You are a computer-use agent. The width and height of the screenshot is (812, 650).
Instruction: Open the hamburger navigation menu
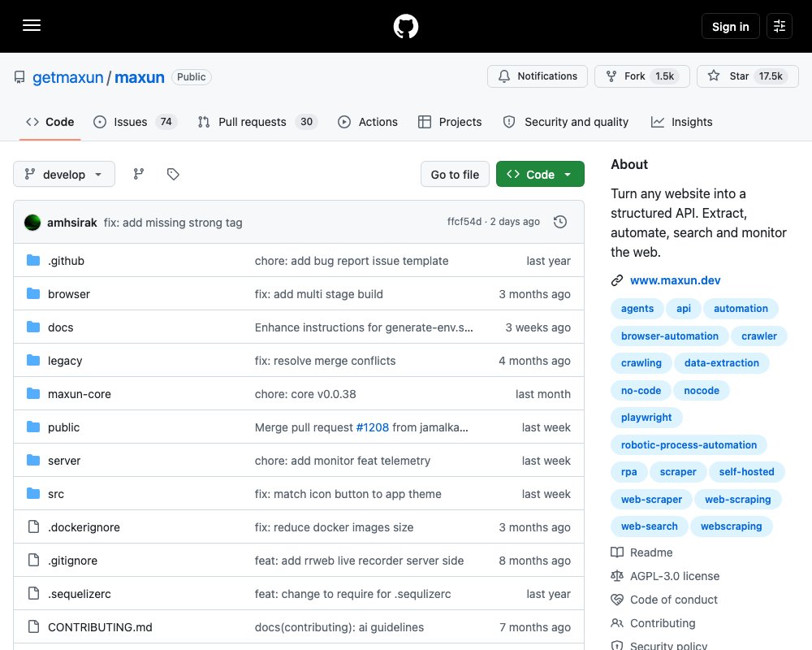[32, 25]
